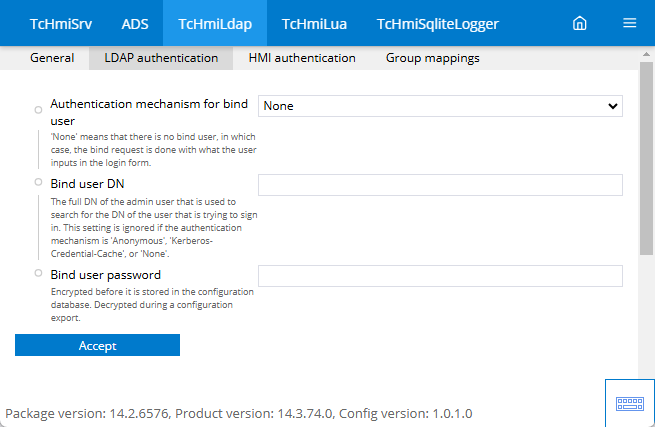Open the TcHmiSqliteLogger tab
The height and width of the screenshot is (427, 655).
coord(438,23)
